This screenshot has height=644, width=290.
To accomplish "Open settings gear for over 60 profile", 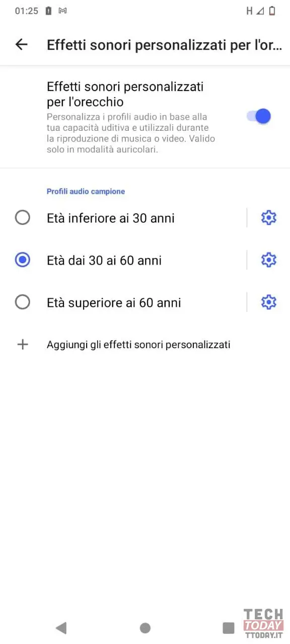I will (x=269, y=302).
